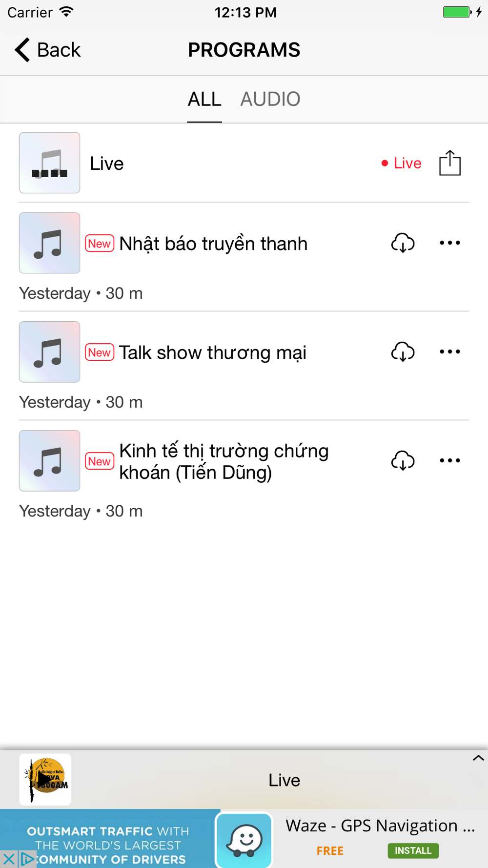Open the Talk show thương mại program

[x=213, y=352]
